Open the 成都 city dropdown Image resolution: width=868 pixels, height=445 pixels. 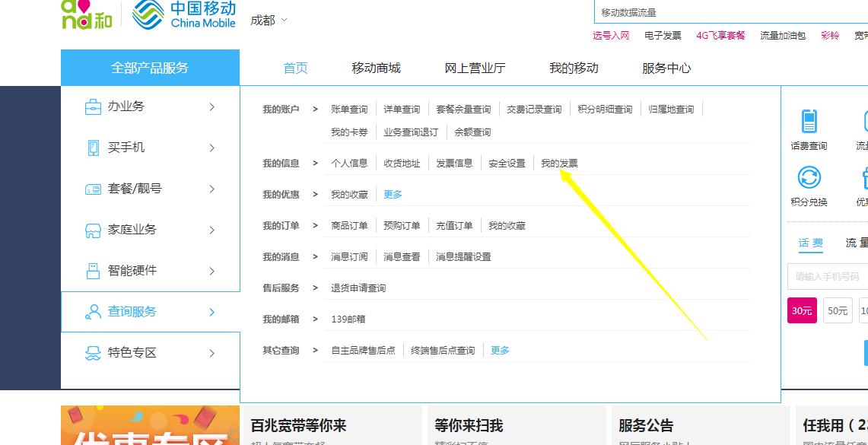click(x=269, y=21)
